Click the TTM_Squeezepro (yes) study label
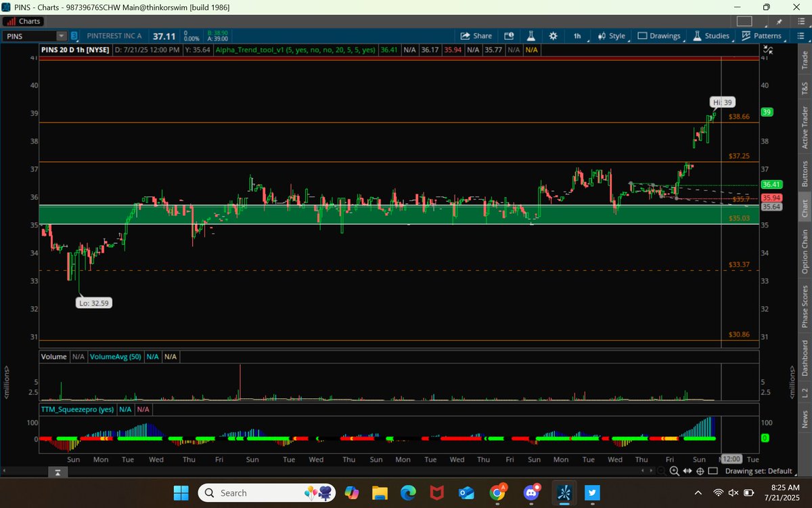Image resolution: width=812 pixels, height=508 pixels. pos(77,409)
